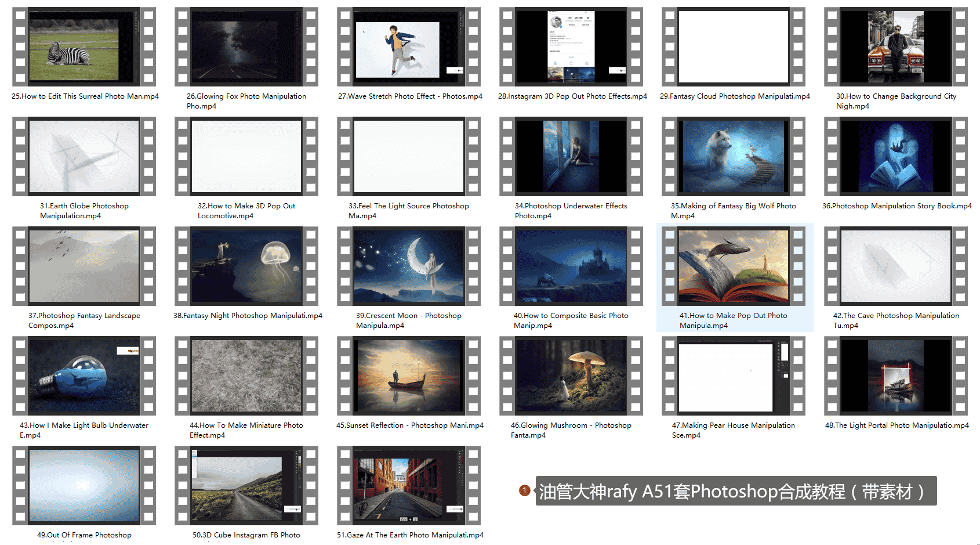Select 50.3D Cube Instagram FB Photo road thumbnail
This screenshot has width=980, height=545.
pyautogui.click(x=246, y=485)
